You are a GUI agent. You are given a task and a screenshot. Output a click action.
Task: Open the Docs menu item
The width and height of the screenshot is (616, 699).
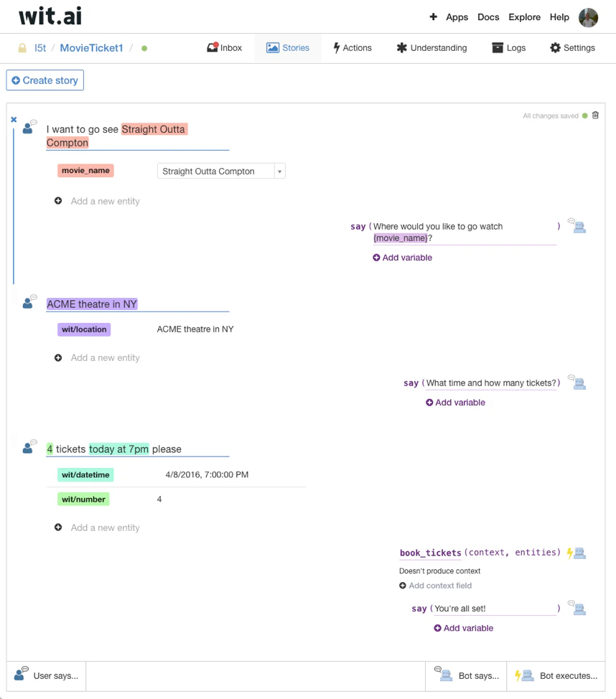488,17
